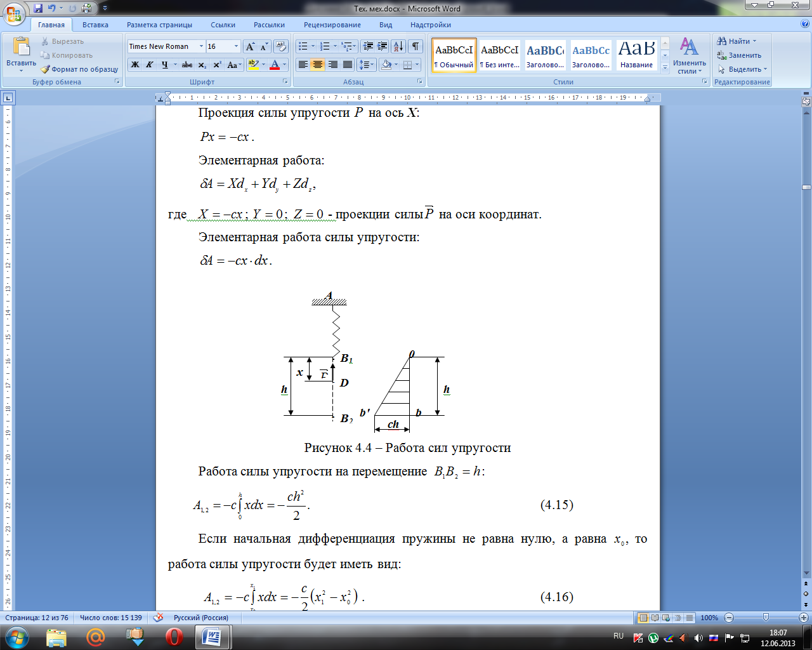Viewport: 812px width, 650px height.
Task: Click the zoom slider handle
Action: pos(766,618)
